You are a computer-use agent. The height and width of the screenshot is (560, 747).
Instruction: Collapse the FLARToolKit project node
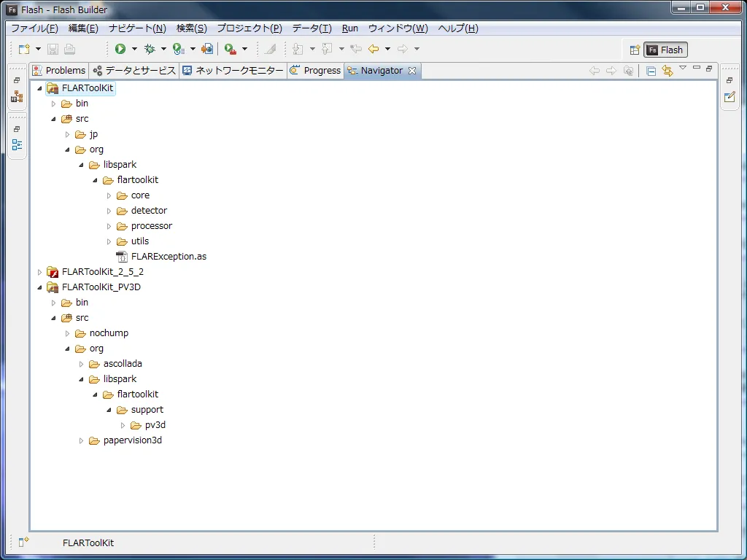pos(39,88)
